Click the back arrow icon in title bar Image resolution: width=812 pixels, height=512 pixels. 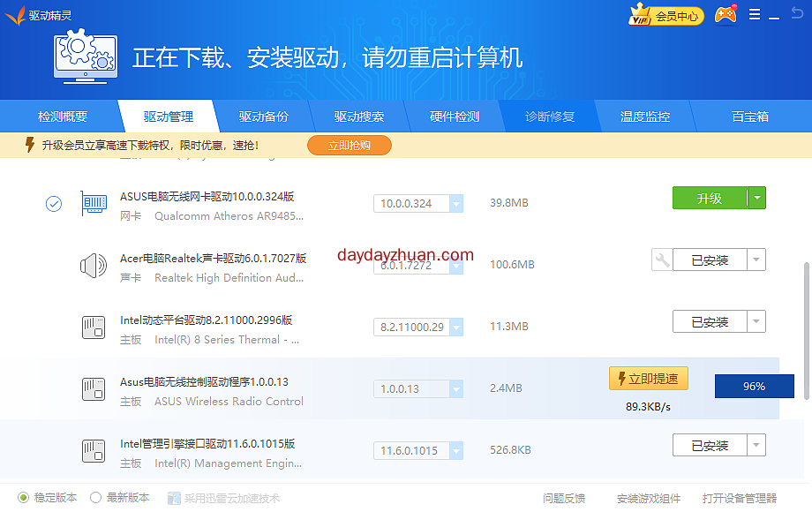(x=798, y=12)
